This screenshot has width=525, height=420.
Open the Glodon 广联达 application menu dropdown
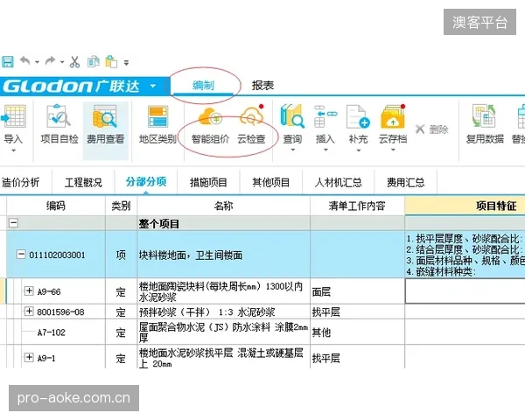click(x=152, y=86)
